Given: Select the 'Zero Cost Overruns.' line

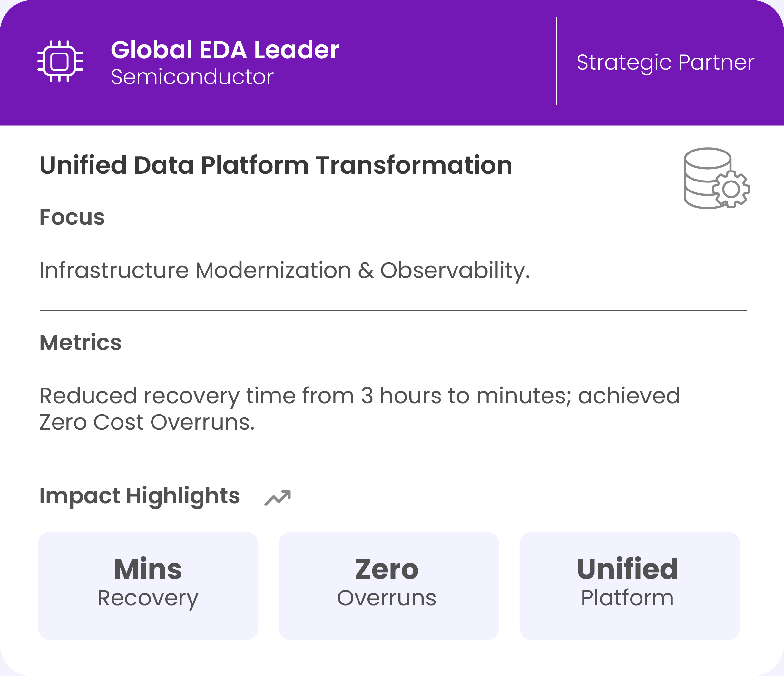Looking at the screenshot, I should coord(147,422).
